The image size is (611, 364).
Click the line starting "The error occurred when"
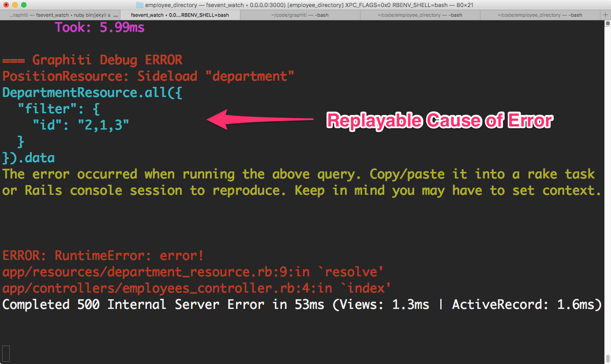pyautogui.click(x=299, y=174)
